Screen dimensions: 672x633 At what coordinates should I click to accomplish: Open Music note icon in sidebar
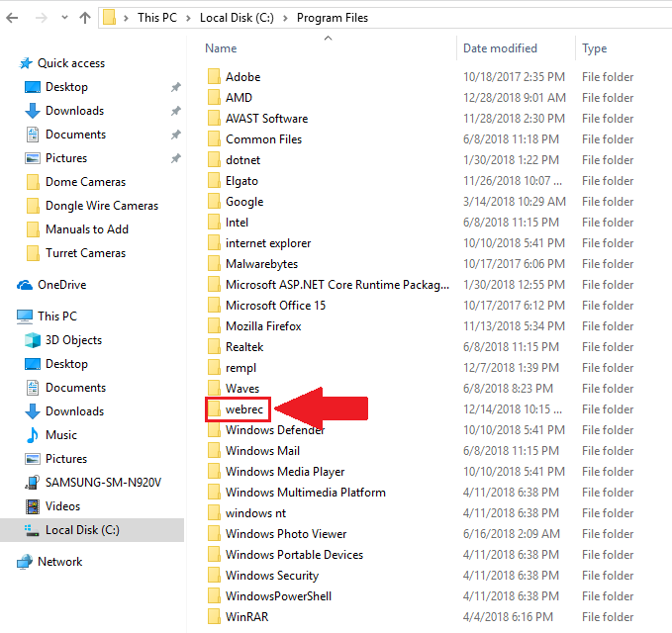pos(32,435)
